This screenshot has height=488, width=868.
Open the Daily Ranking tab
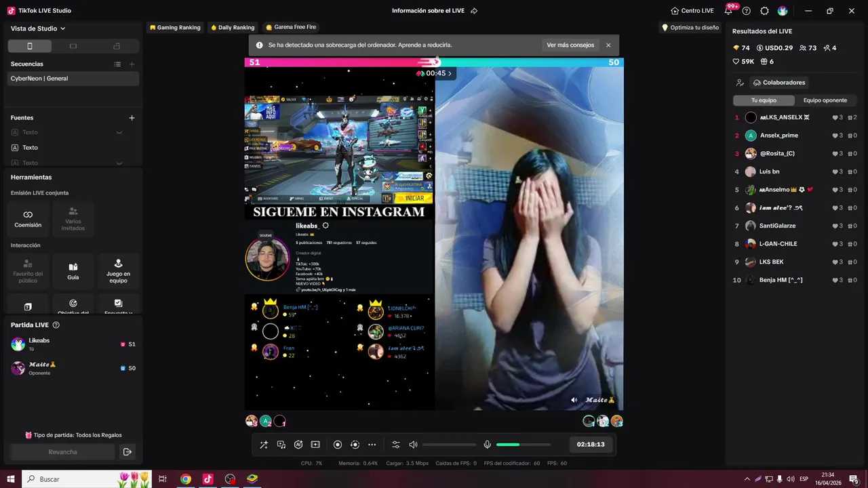coord(233,28)
